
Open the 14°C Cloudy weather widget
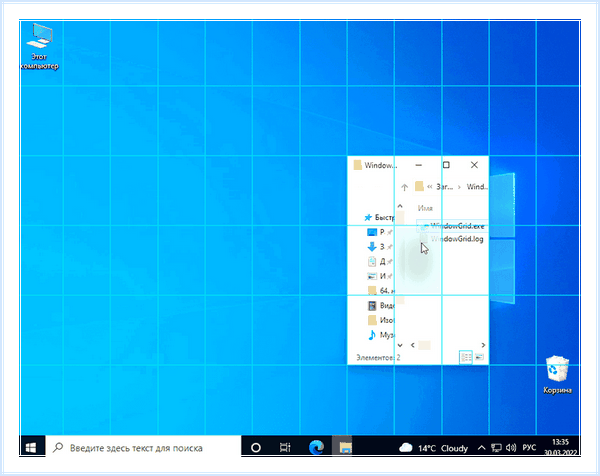[434, 448]
